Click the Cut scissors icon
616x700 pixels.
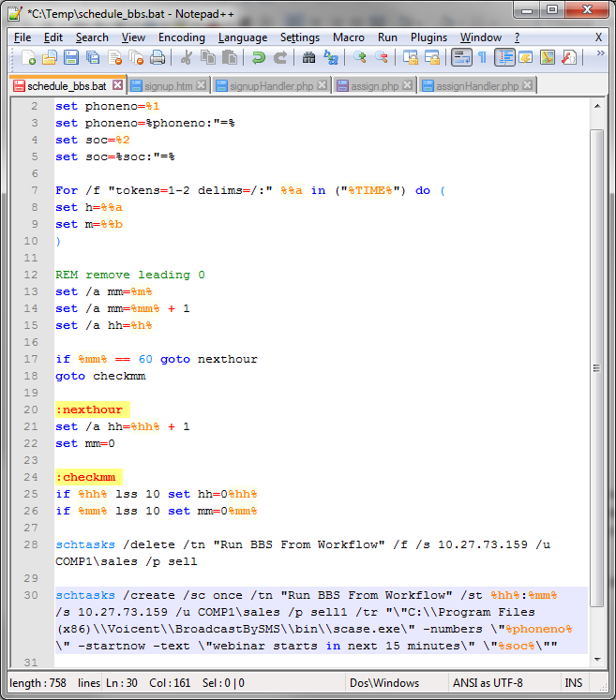tap(186, 58)
